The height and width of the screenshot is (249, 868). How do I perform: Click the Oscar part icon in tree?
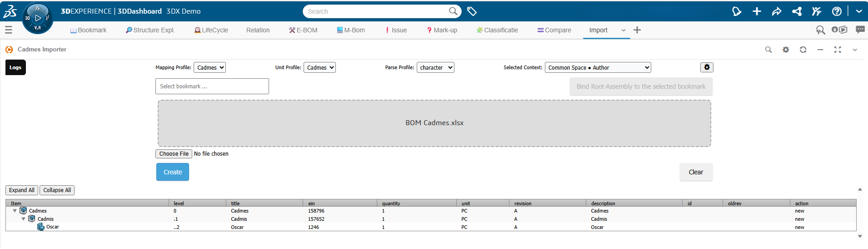pyautogui.click(x=41, y=227)
